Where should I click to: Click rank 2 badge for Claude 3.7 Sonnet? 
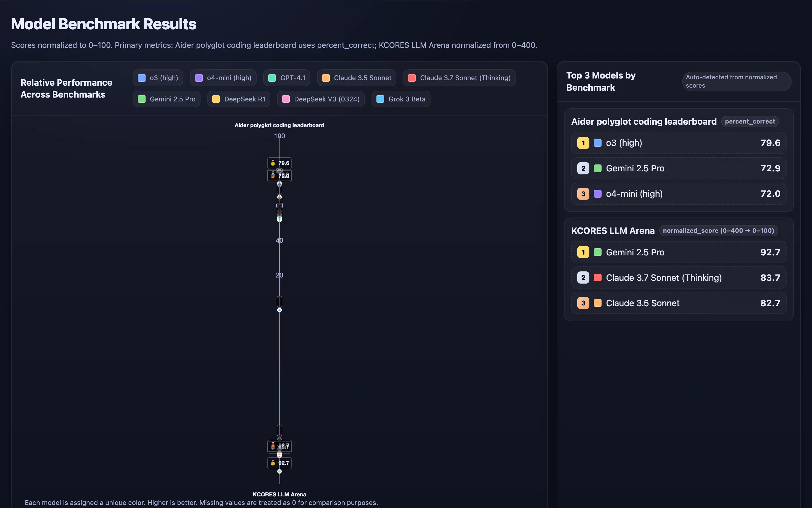click(x=583, y=278)
